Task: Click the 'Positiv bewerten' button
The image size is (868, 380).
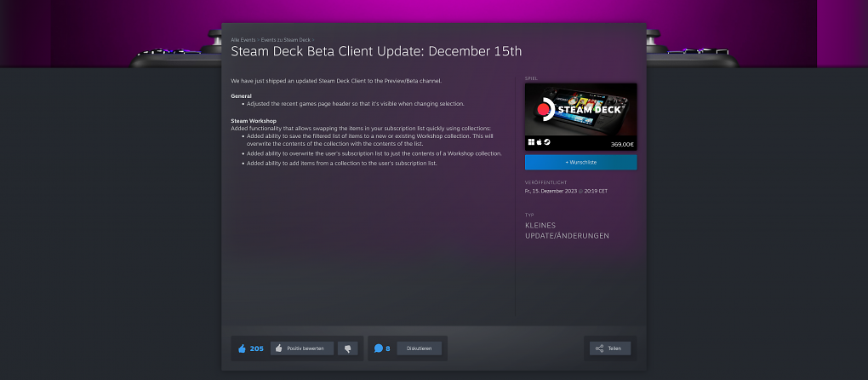Action: [x=302, y=348]
